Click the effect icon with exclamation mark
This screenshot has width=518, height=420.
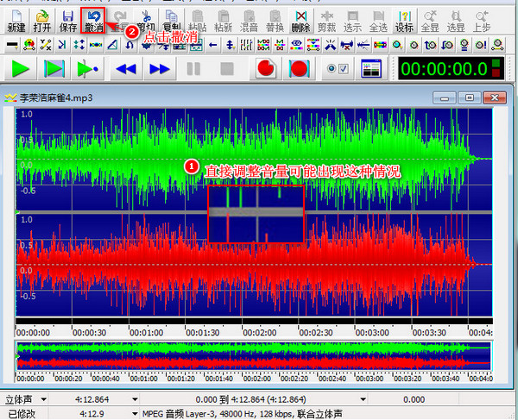click(x=481, y=45)
